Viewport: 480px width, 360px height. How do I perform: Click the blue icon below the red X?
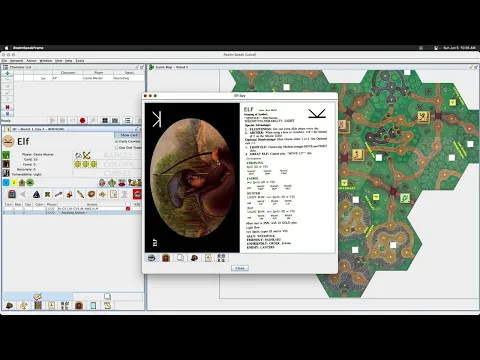[x=7, y=114]
